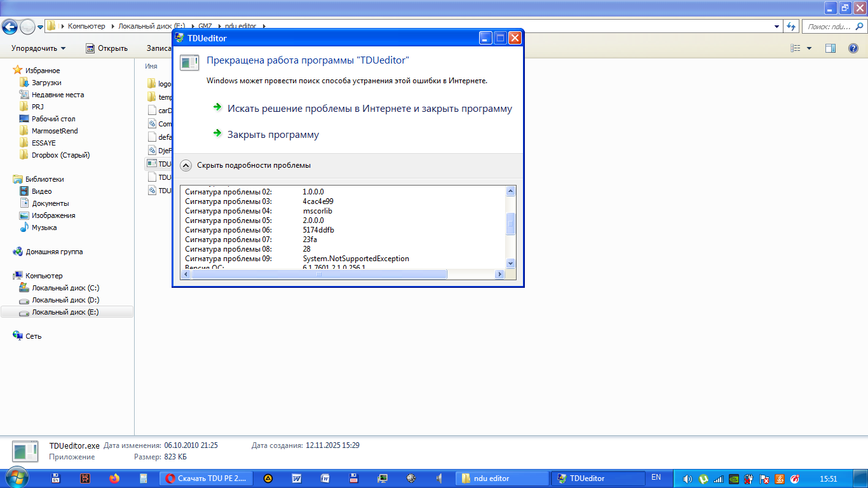Open the address bar history dropdown
The width and height of the screenshot is (868, 488).
click(x=777, y=27)
